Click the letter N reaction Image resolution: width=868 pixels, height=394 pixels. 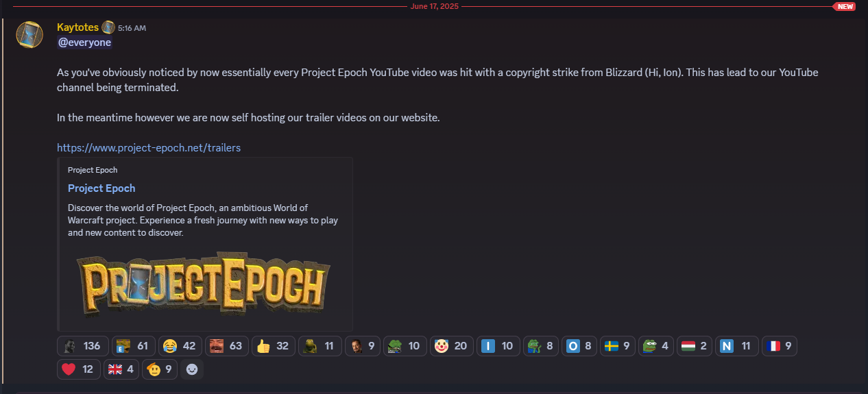(x=737, y=346)
